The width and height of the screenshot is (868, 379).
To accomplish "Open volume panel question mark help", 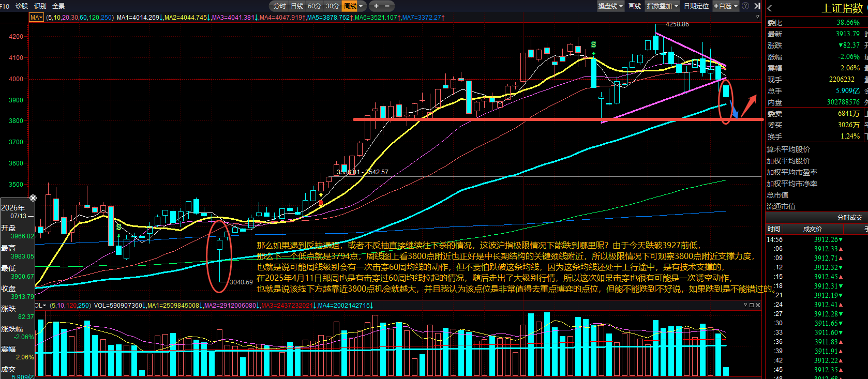I will (745, 305).
